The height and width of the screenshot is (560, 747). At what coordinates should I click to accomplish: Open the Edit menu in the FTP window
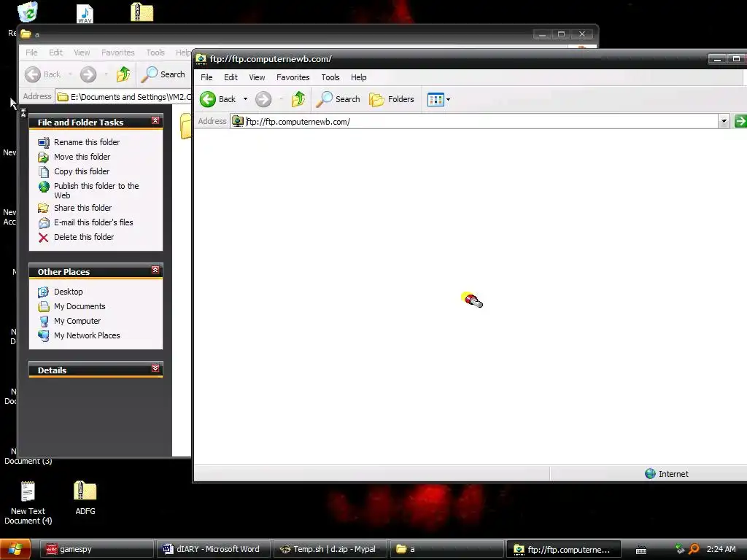(231, 77)
